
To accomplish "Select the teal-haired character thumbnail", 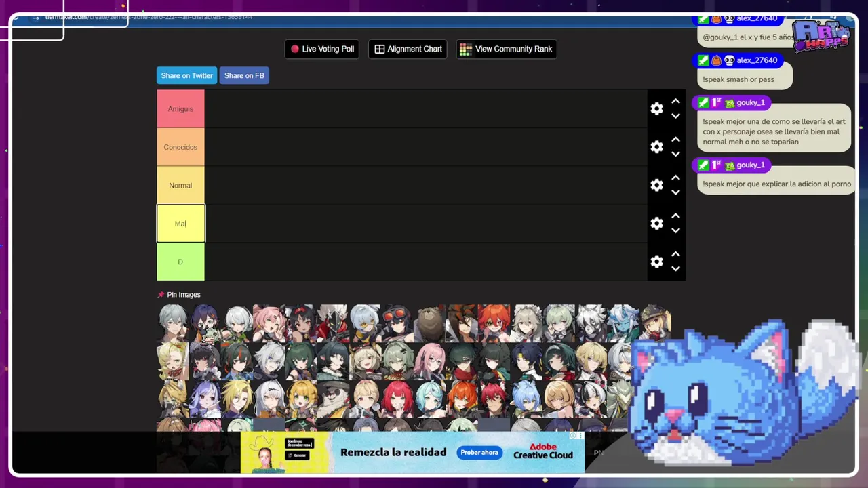I will point(430,399).
